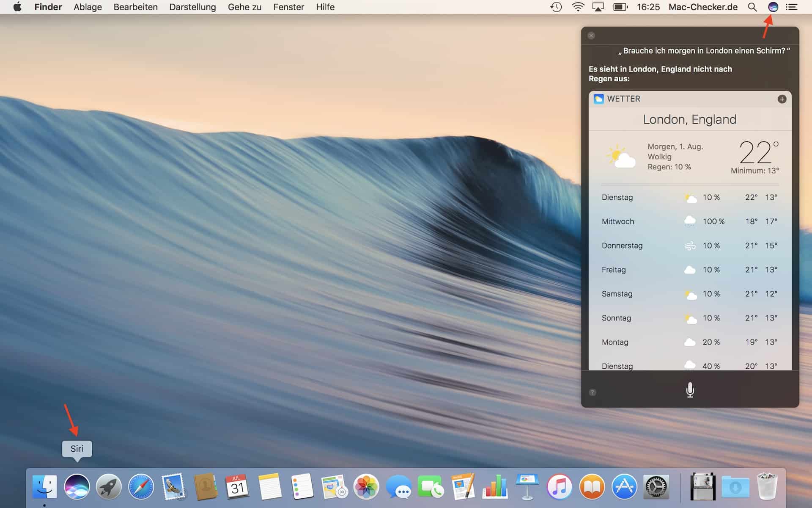
Task: Open Notes app in Dock
Action: tap(270, 486)
